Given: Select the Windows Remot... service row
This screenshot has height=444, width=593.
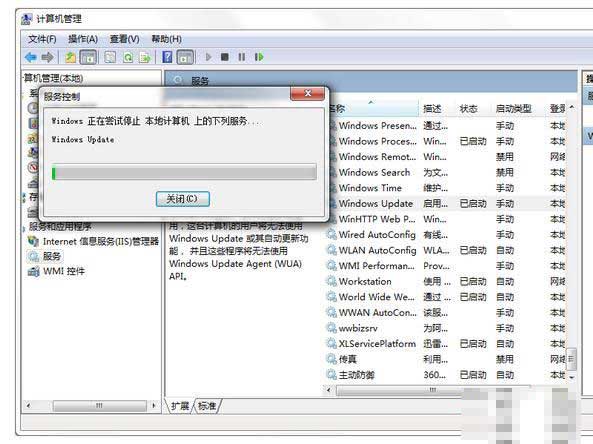Looking at the screenshot, I should [x=446, y=157].
